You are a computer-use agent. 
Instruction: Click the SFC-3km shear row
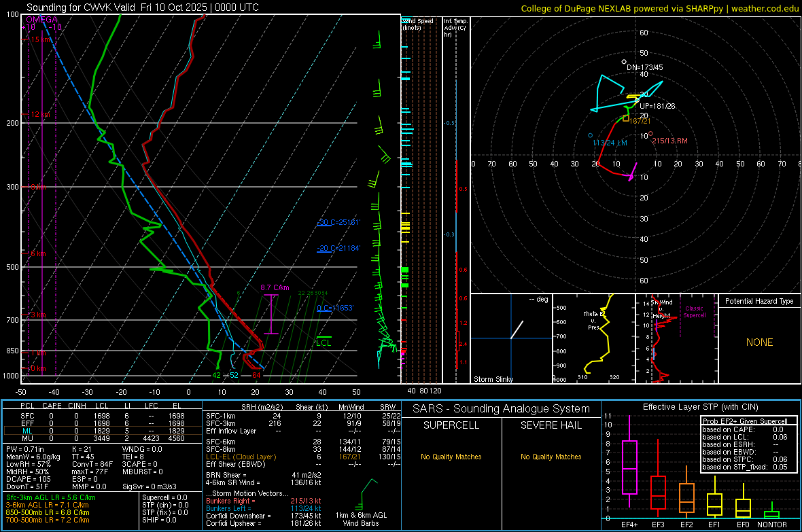click(303, 423)
